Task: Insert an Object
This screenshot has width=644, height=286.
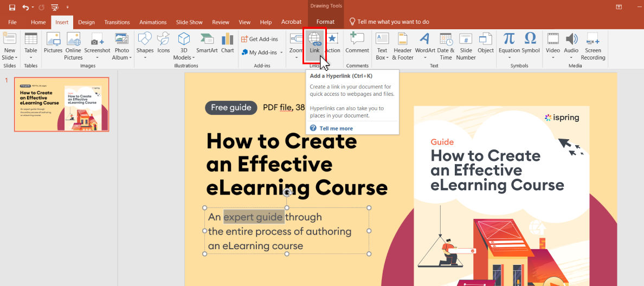Action: [x=486, y=43]
